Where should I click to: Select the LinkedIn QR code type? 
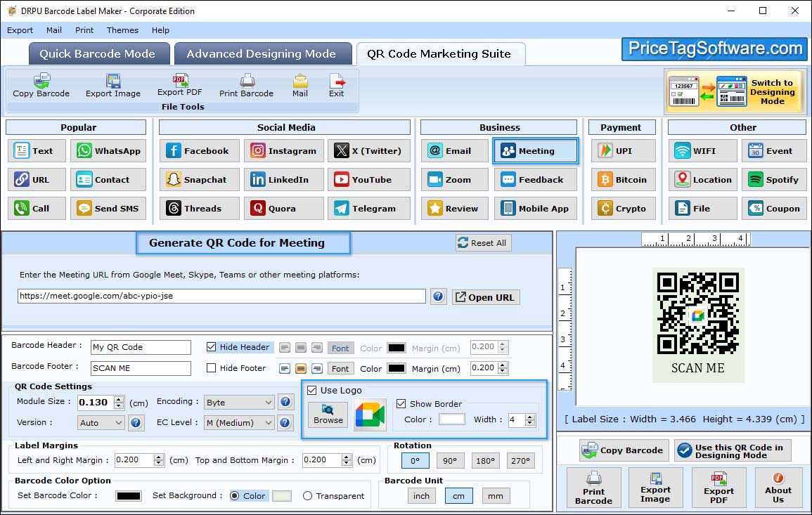[284, 180]
